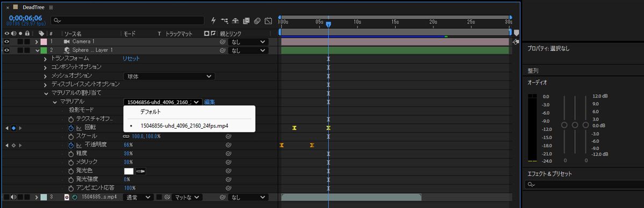
Task: Toggle the hide shy layers icon
Action: pyautogui.click(x=236, y=20)
